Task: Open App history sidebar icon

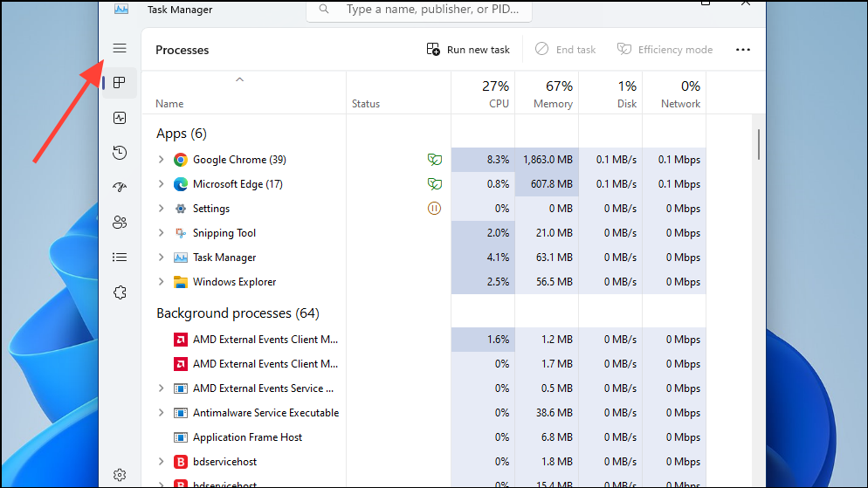Action: [x=120, y=153]
